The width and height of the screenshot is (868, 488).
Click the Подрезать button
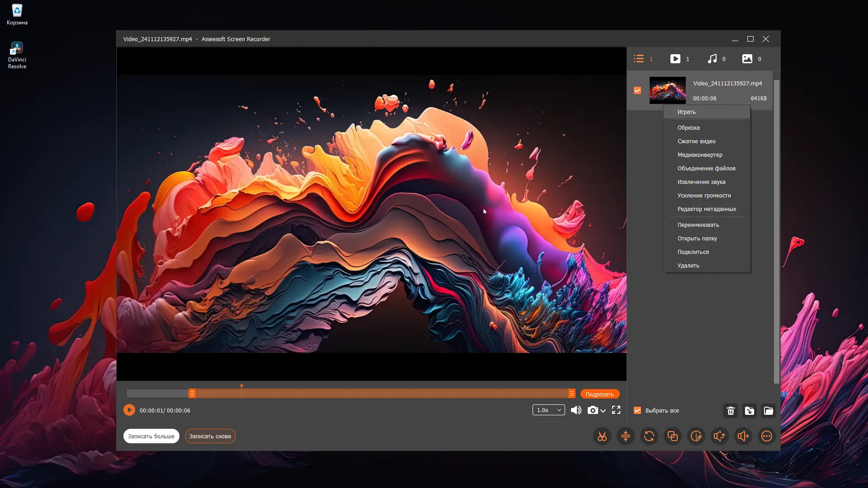coord(599,394)
